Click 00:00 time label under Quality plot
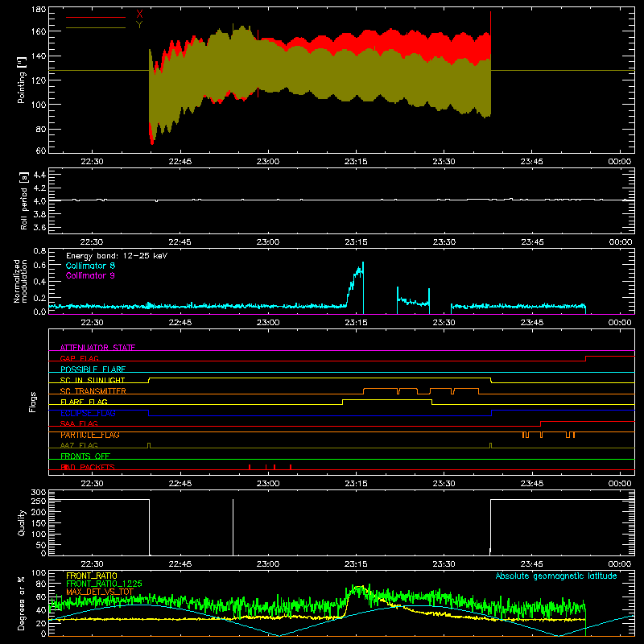 pyautogui.click(x=620, y=564)
